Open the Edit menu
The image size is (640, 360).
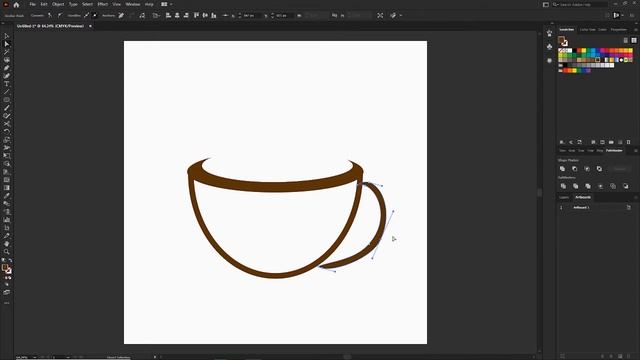coord(44,4)
